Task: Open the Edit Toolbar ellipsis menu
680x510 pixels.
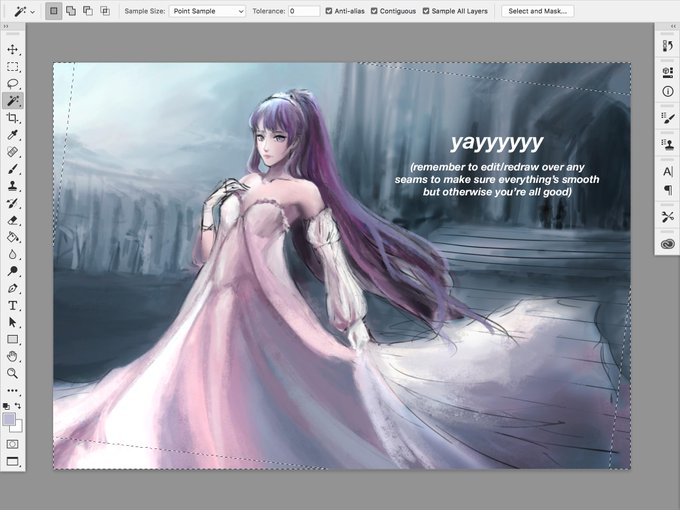Action: (x=13, y=390)
